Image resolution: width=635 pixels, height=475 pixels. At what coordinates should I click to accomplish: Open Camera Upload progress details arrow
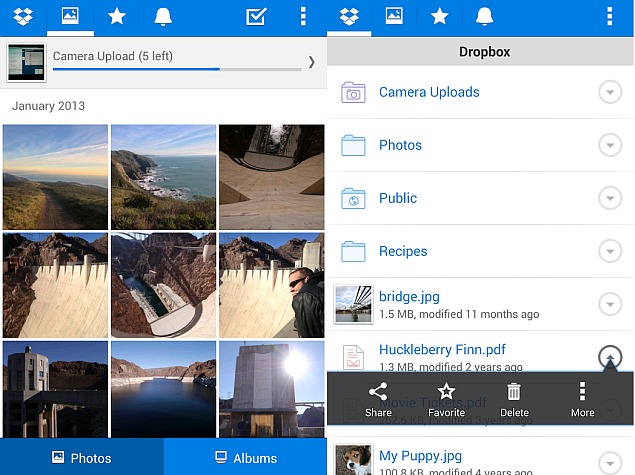click(x=311, y=62)
